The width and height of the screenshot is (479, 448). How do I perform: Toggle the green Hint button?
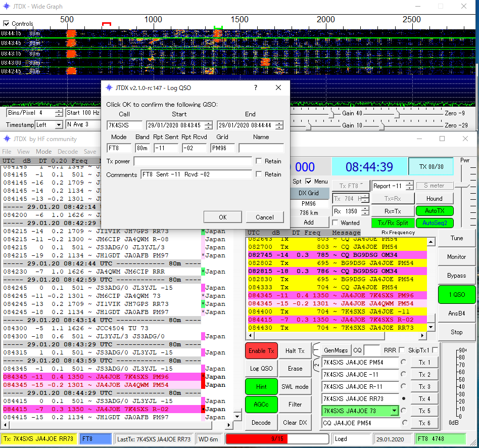[261, 387]
